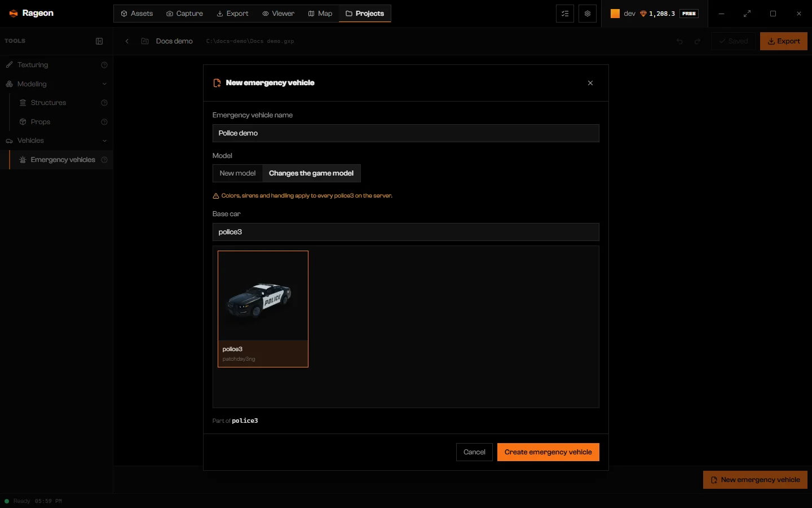Switch to the Viewer tab

pyautogui.click(x=278, y=14)
